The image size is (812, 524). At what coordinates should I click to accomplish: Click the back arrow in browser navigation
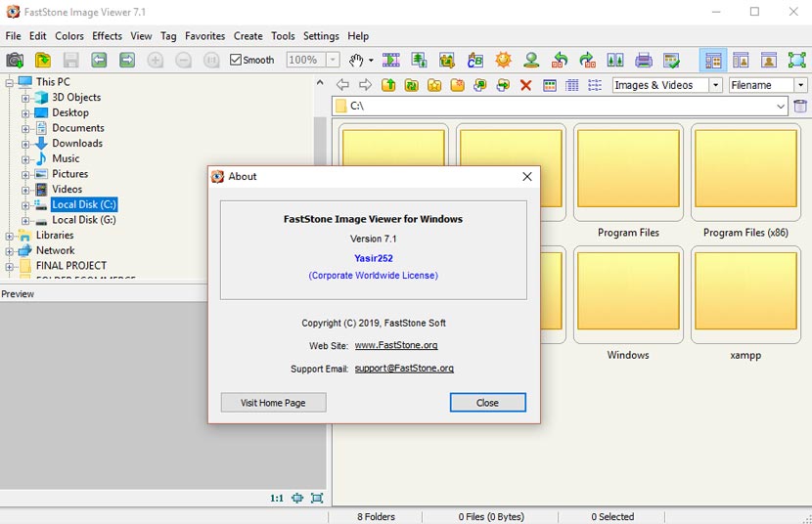tap(342, 85)
